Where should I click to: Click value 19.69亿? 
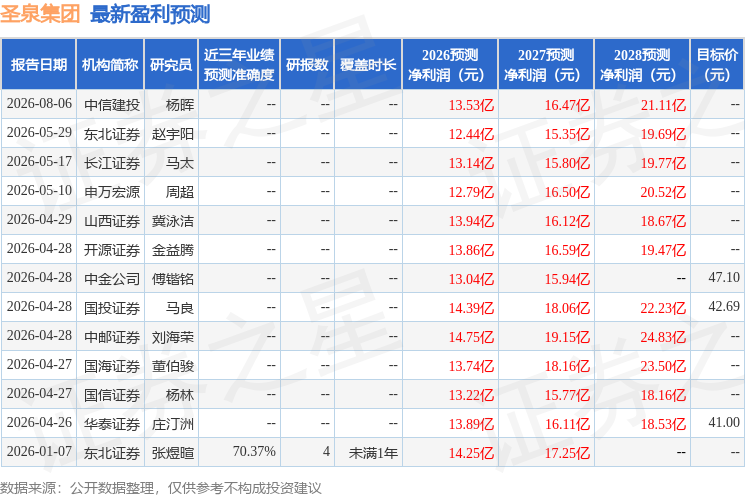click(663, 134)
